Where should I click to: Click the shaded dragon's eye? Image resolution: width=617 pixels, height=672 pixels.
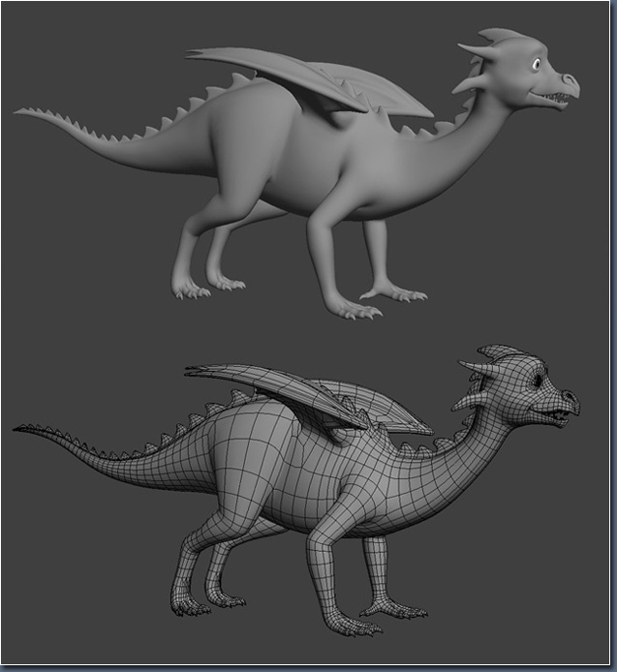point(535,66)
